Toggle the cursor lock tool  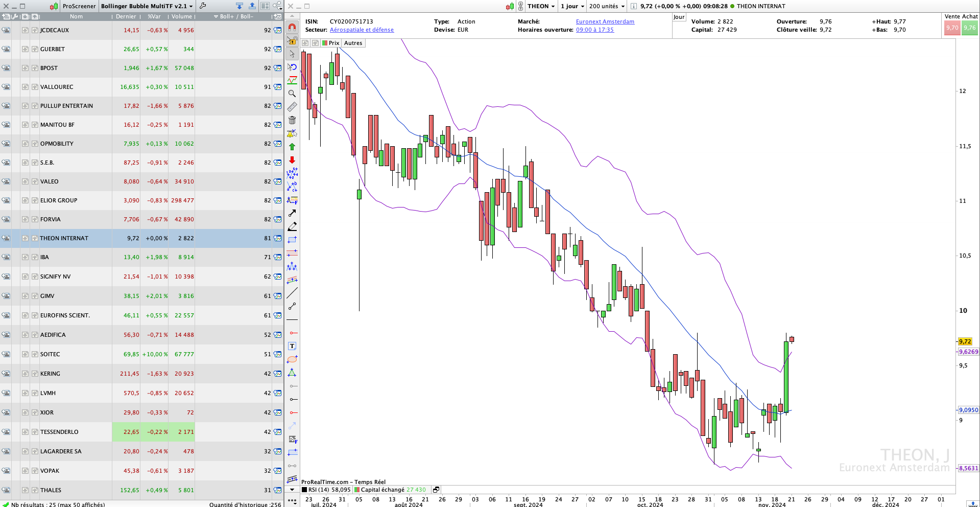coord(292,40)
